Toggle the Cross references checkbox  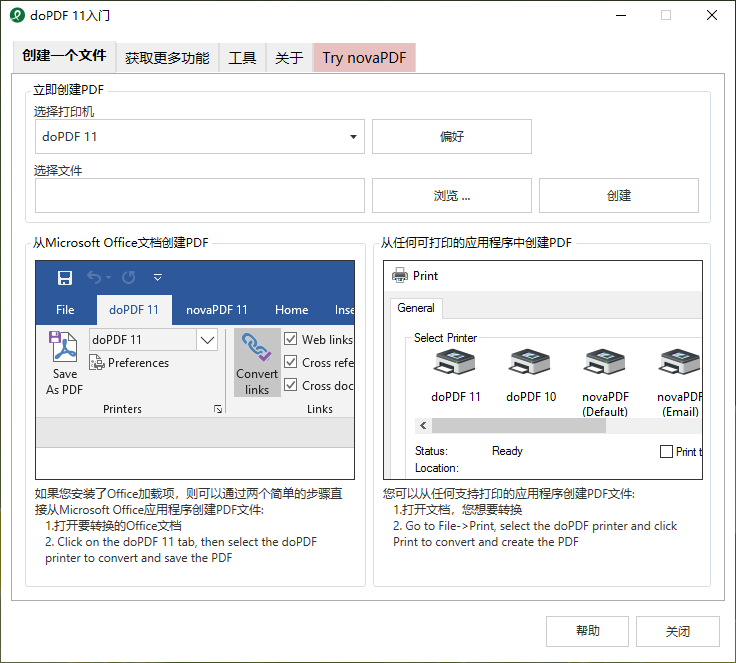pyautogui.click(x=291, y=362)
